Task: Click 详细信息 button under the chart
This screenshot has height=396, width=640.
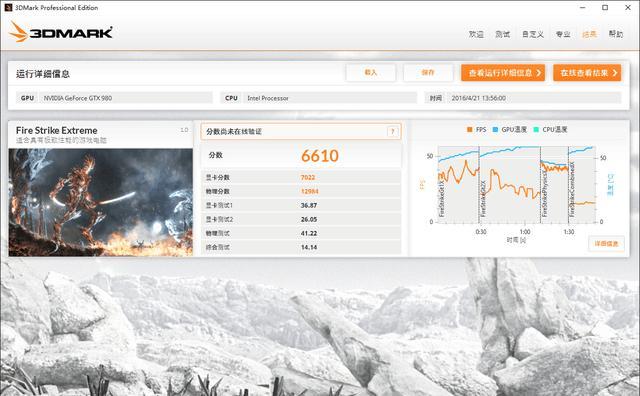Action: click(606, 244)
